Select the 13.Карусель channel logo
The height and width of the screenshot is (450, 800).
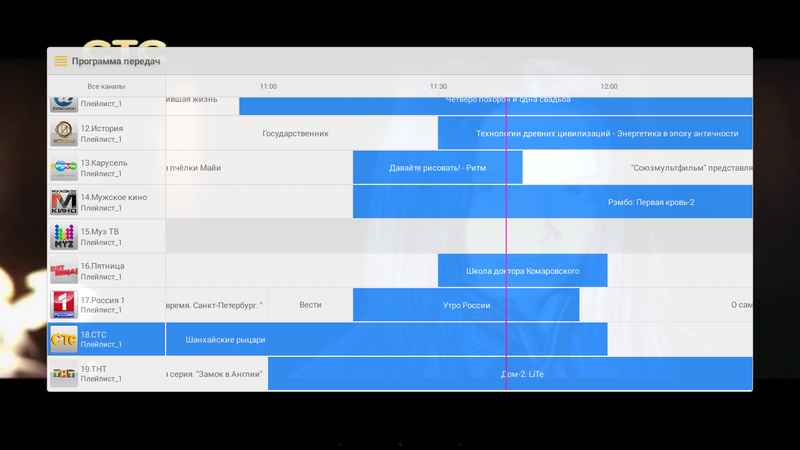pos(64,167)
